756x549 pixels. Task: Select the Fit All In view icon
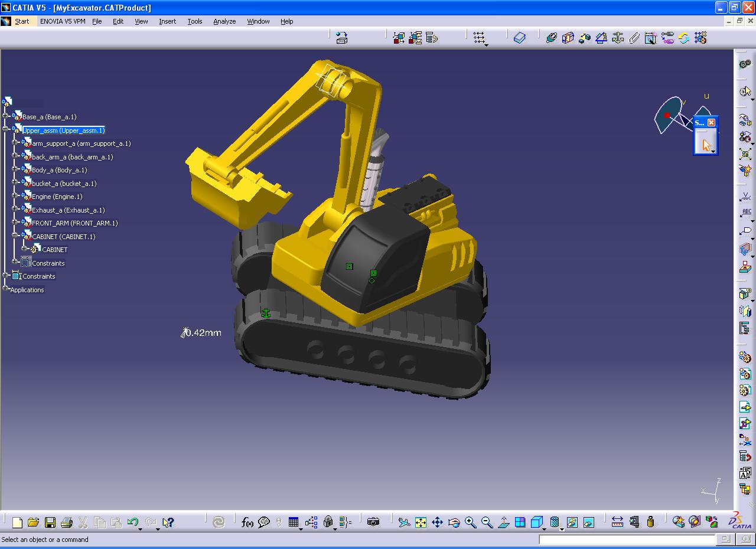click(421, 522)
